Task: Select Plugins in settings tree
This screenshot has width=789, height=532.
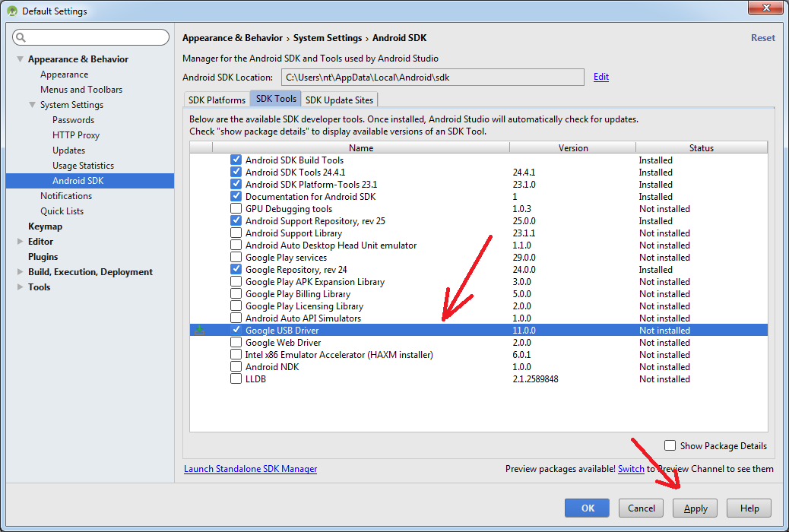Action: (x=43, y=257)
